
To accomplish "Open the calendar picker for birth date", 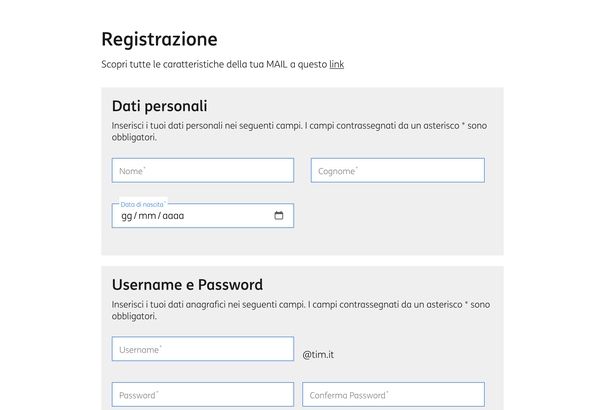I will (279, 216).
